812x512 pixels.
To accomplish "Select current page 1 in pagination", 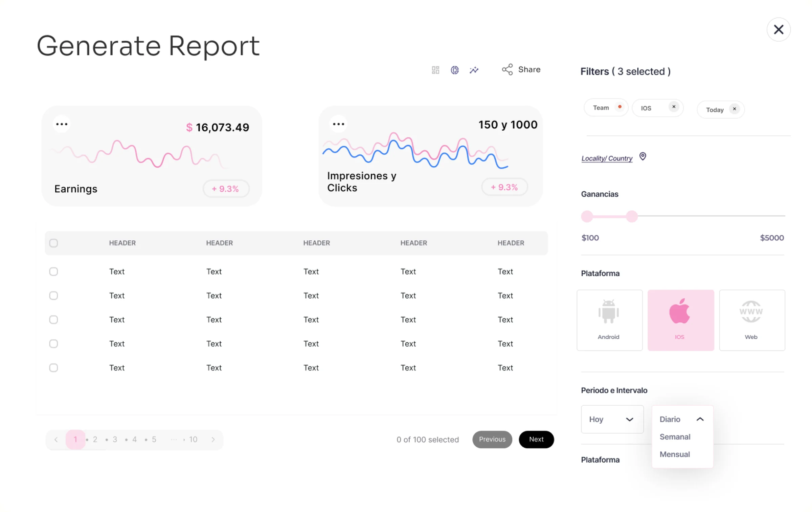I will [75, 440].
